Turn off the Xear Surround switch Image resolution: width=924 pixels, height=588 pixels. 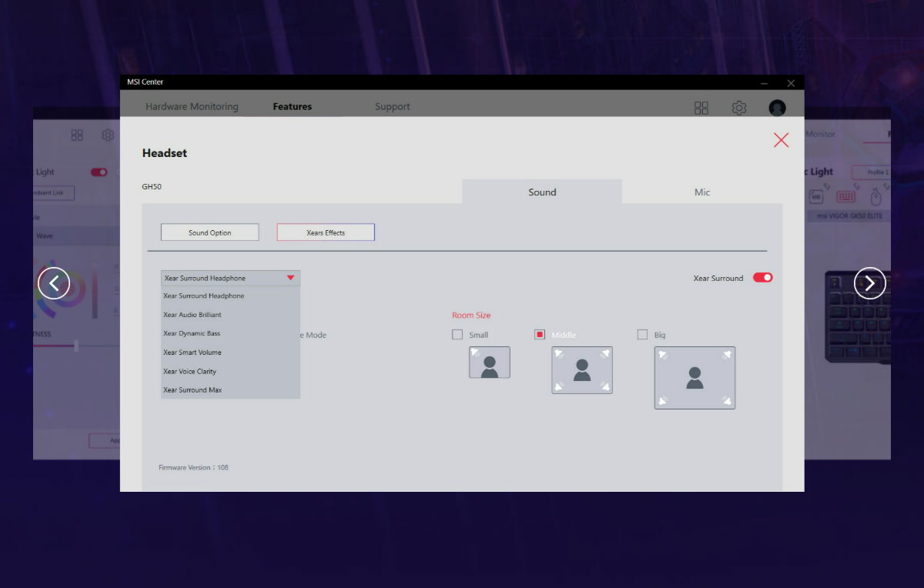click(x=762, y=278)
